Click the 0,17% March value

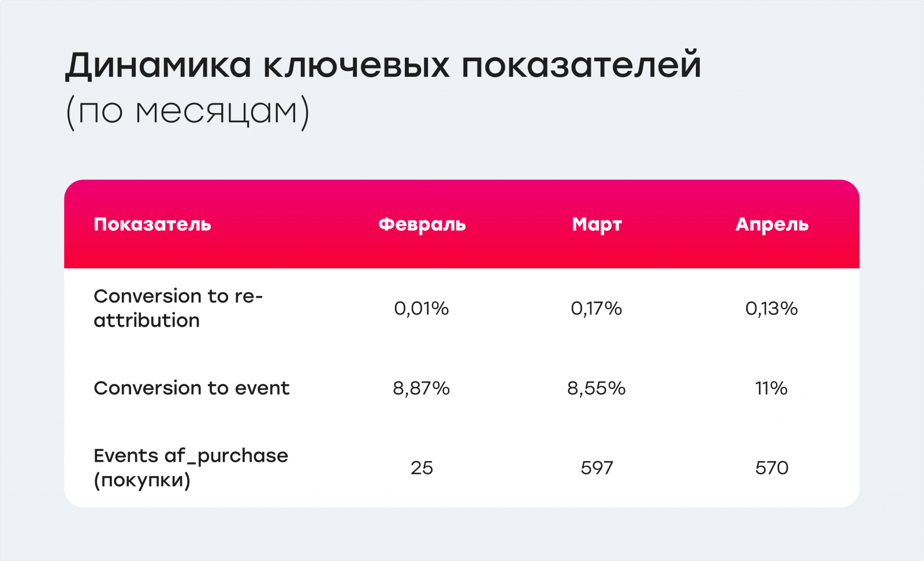coord(597,309)
